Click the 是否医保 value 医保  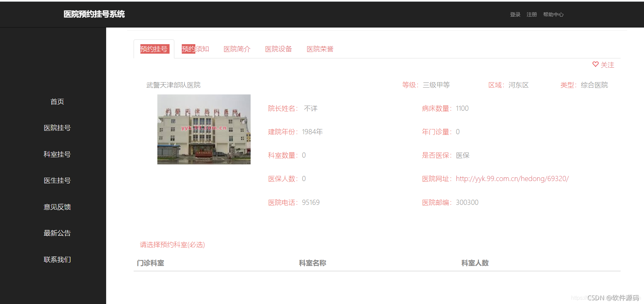tap(463, 155)
